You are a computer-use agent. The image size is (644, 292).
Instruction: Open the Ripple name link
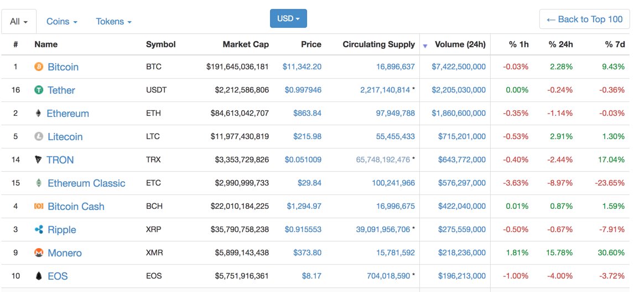point(61,229)
